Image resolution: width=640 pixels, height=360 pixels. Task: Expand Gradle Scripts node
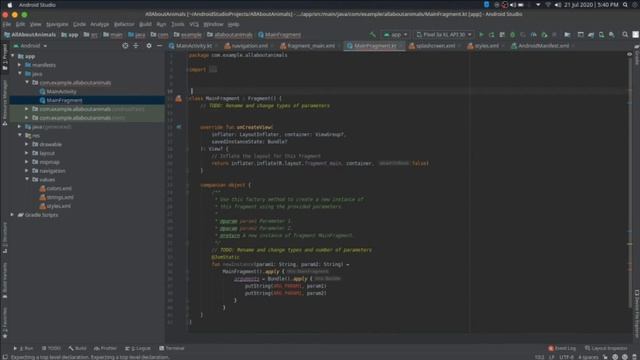coord(12,215)
